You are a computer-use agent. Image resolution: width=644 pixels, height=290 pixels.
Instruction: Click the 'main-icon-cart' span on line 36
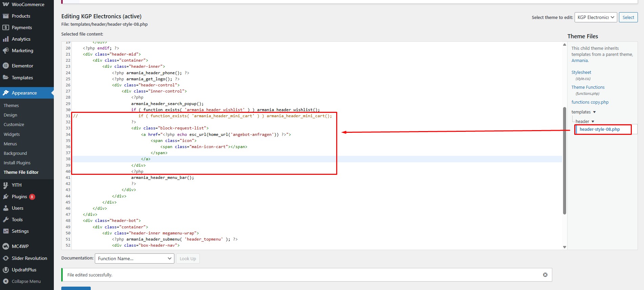coord(204,147)
